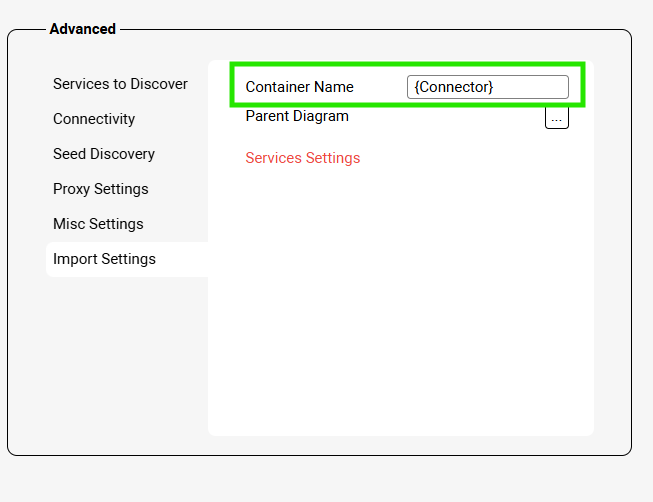Open the Services to Discover tab
The width and height of the screenshot is (653, 502).
[x=120, y=84]
